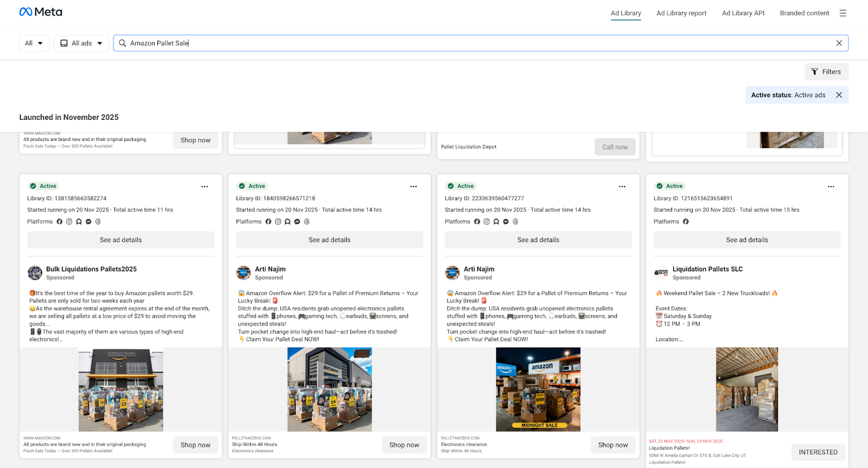Screen dimensions: 868x468
Task: Click Messenger platform icon on ad 2233639560477277
Action: 506,222
